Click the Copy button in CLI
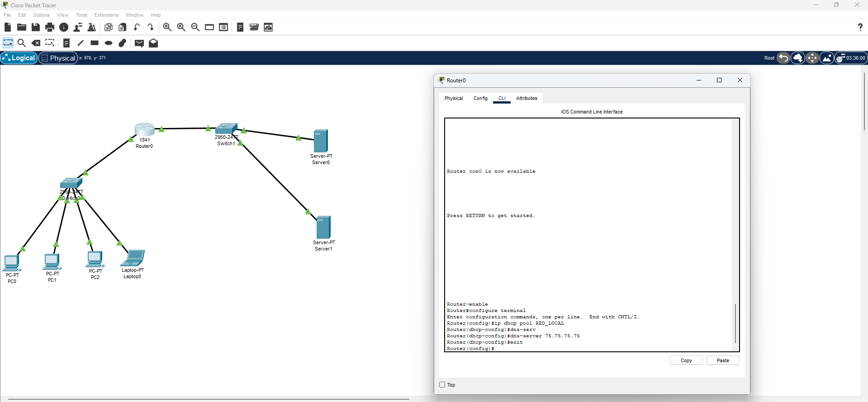This screenshot has height=402, width=868. [686, 360]
